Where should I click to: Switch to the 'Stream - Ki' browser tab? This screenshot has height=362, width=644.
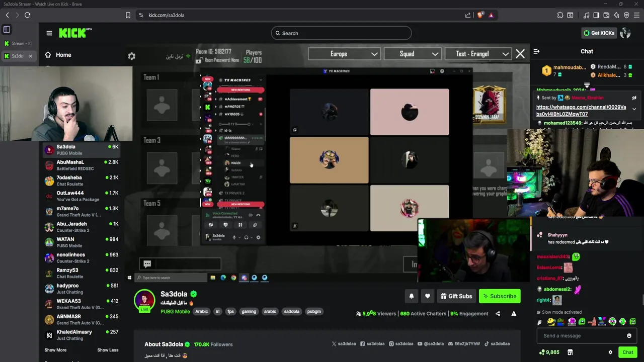[x=18, y=44]
